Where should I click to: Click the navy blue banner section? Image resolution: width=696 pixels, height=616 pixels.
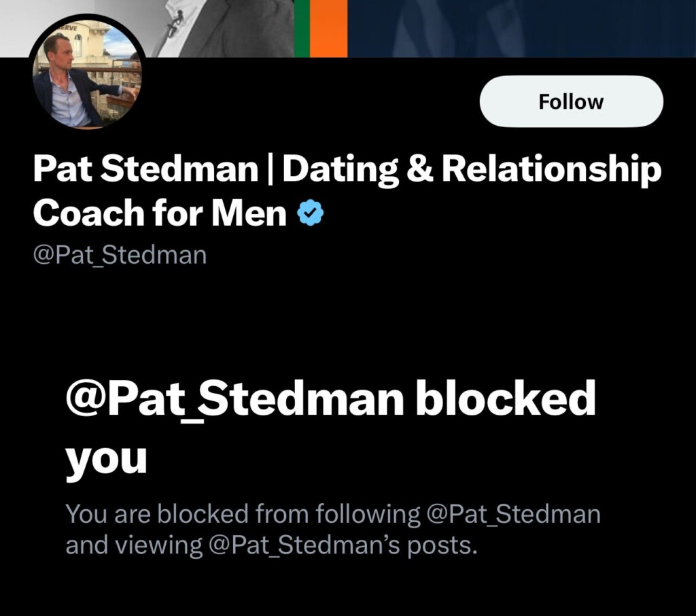pos(521,29)
